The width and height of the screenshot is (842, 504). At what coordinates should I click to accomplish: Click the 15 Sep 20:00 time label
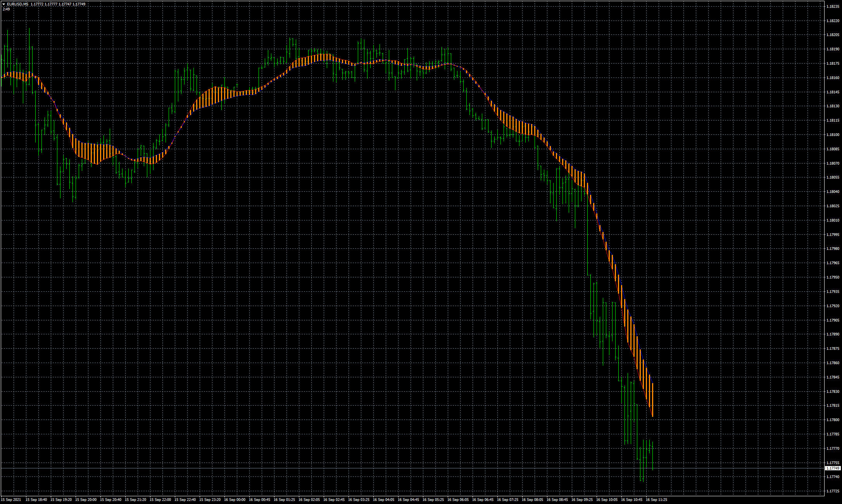coord(86,500)
